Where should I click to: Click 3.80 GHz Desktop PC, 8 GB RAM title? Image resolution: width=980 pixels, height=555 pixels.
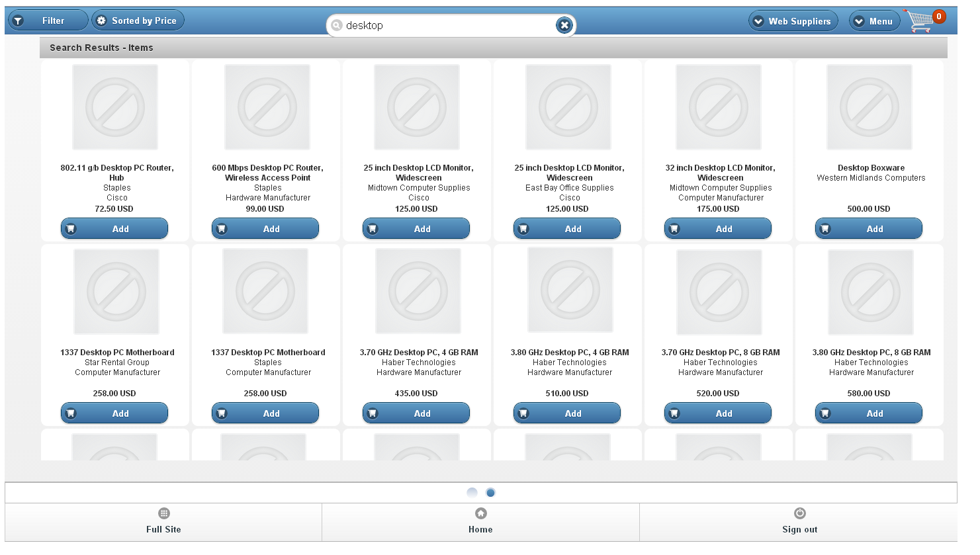[x=871, y=353]
